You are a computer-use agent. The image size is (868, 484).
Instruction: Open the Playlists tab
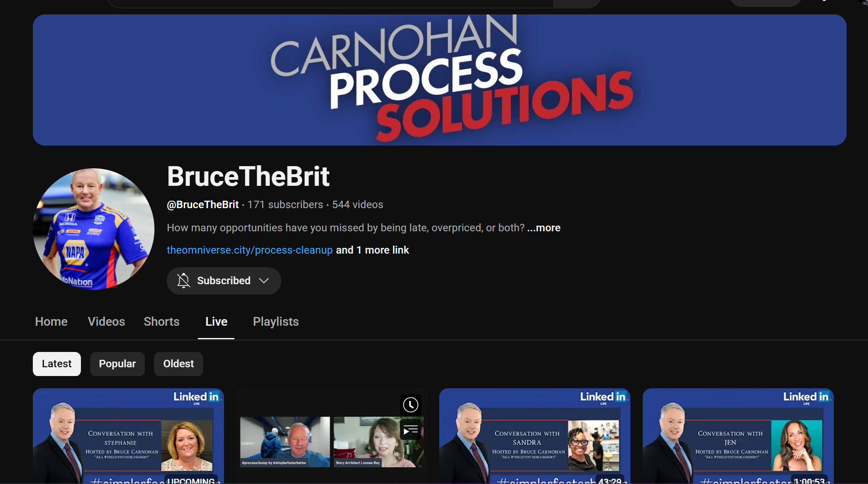coord(276,322)
